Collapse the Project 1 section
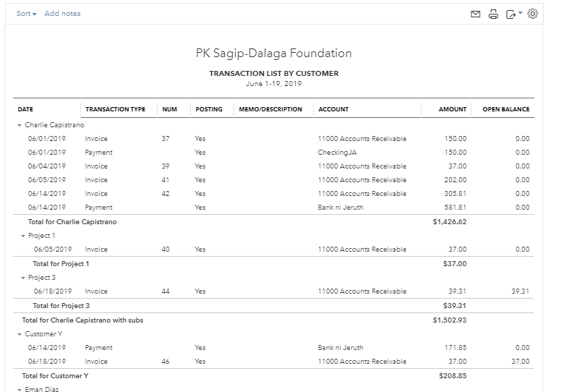This screenshot has width=564, height=392. click(x=22, y=236)
